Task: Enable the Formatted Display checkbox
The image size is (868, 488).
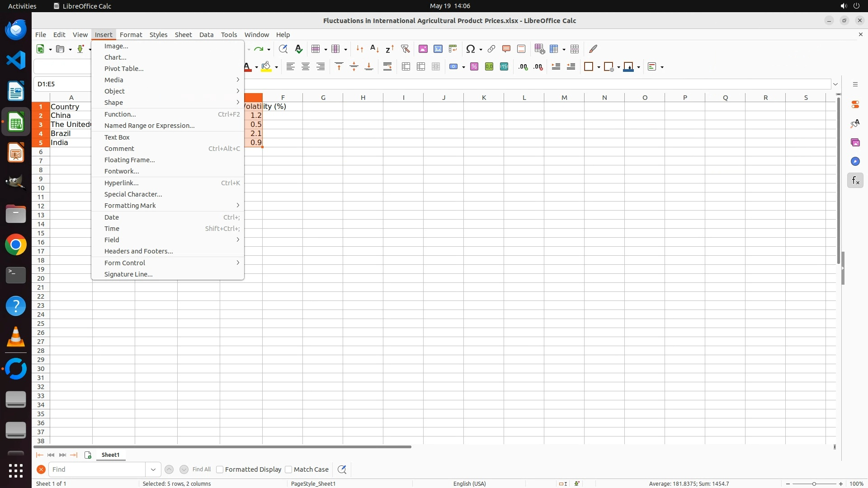Action: pyautogui.click(x=220, y=469)
